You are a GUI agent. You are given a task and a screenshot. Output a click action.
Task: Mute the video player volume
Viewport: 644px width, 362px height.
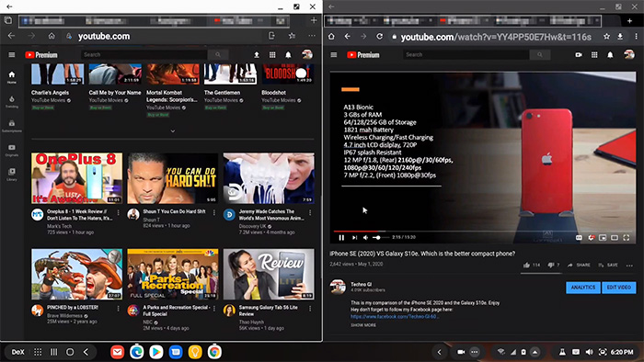tap(365, 237)
